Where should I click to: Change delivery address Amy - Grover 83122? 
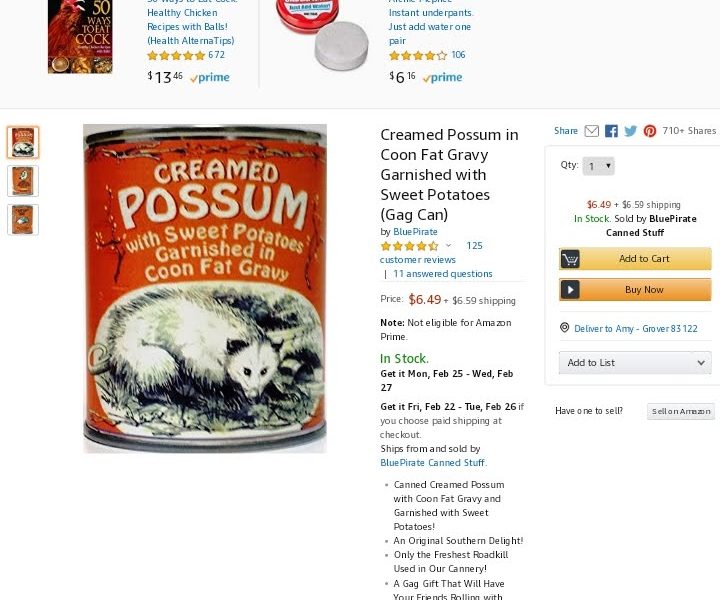click(x=636, y=329)
